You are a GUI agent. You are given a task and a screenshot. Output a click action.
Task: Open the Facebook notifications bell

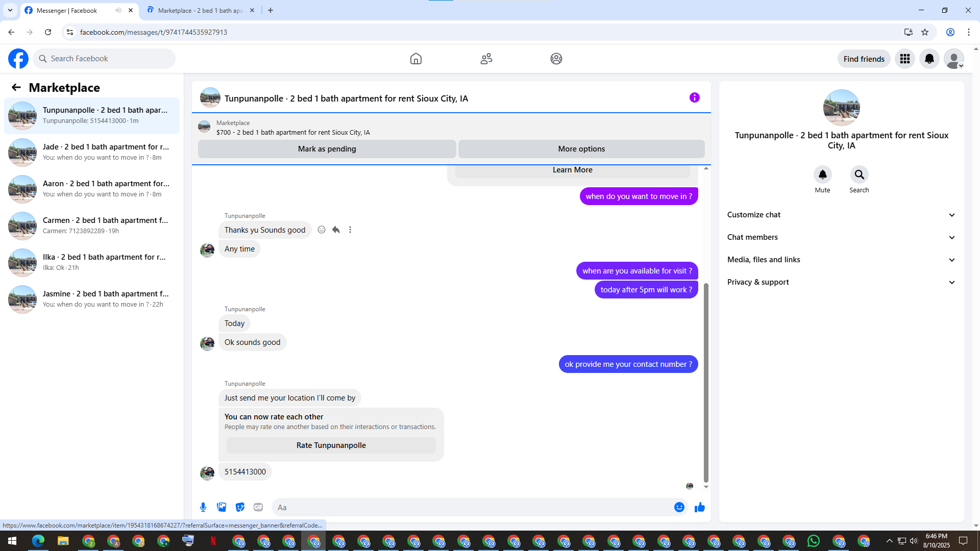click(929, 59)
